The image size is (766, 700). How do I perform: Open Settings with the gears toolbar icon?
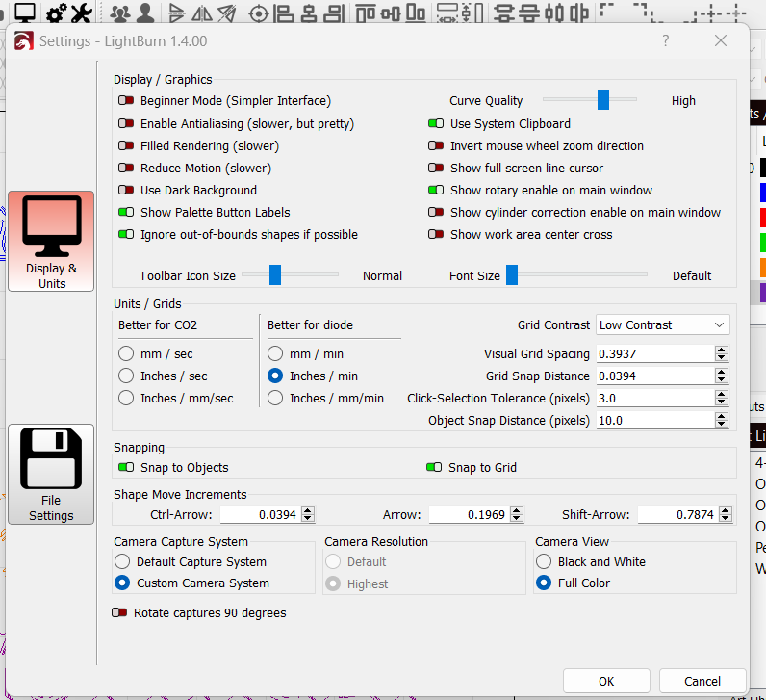[57, 13]
